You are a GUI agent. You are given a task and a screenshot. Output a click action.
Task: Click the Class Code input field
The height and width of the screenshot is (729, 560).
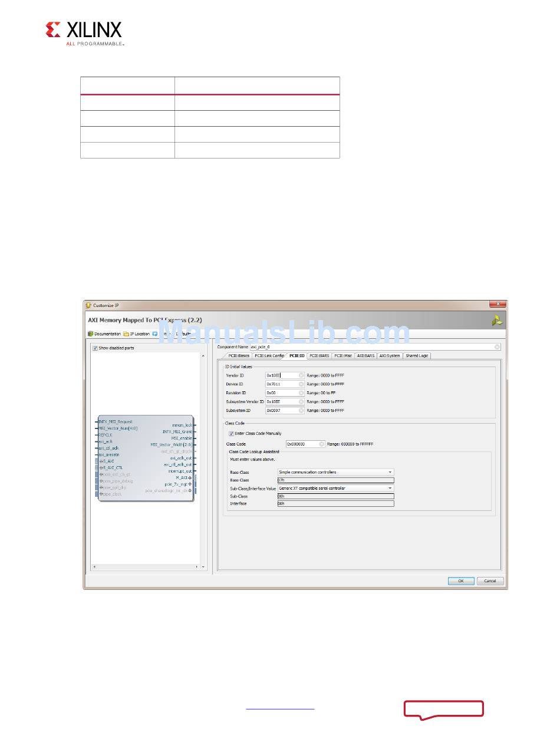point(305,444)
